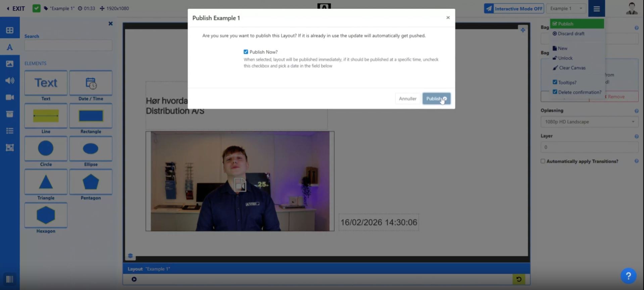Expand the 1080p HD Landscape dropdown
Screen dimensions: 644x290
pyautogui.click(x=589, y=122)
